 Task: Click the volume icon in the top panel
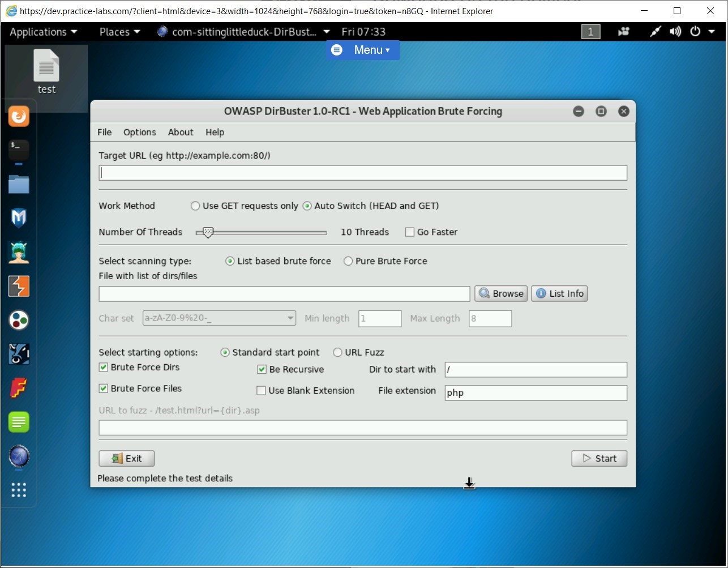(x=675, y=32)
